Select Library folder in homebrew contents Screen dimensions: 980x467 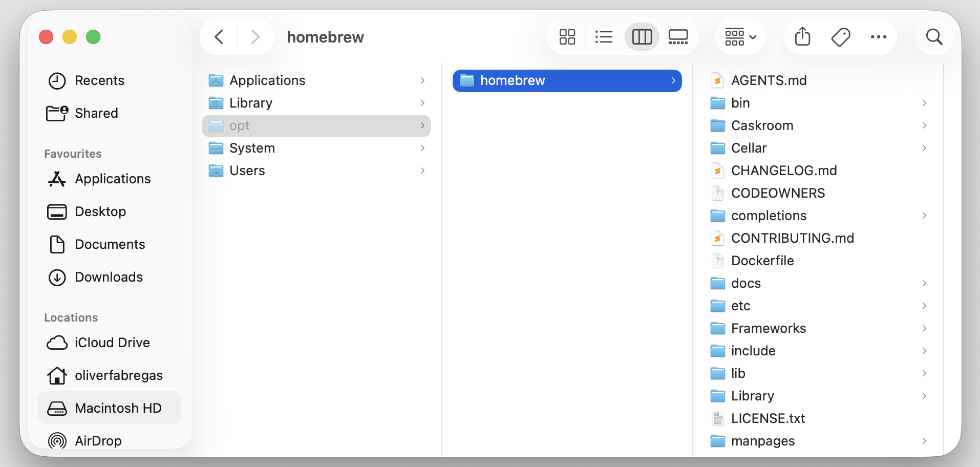click(818, 396)
